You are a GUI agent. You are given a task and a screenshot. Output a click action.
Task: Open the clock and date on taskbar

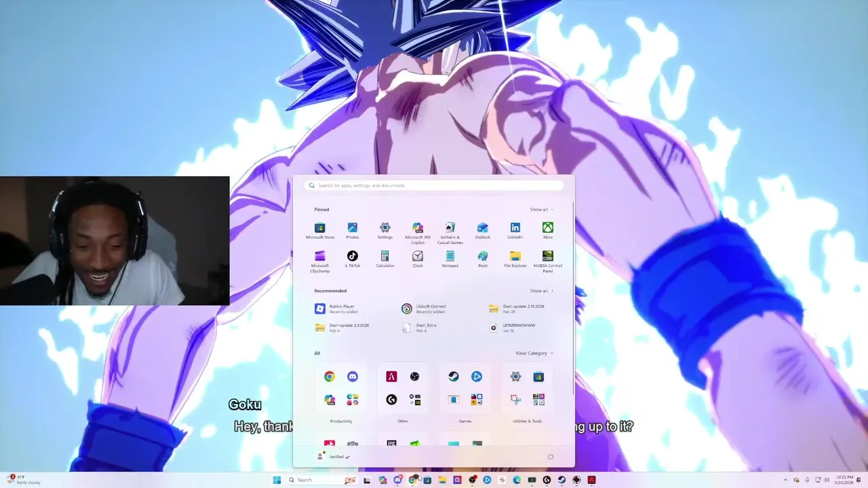tap(844, 480)
